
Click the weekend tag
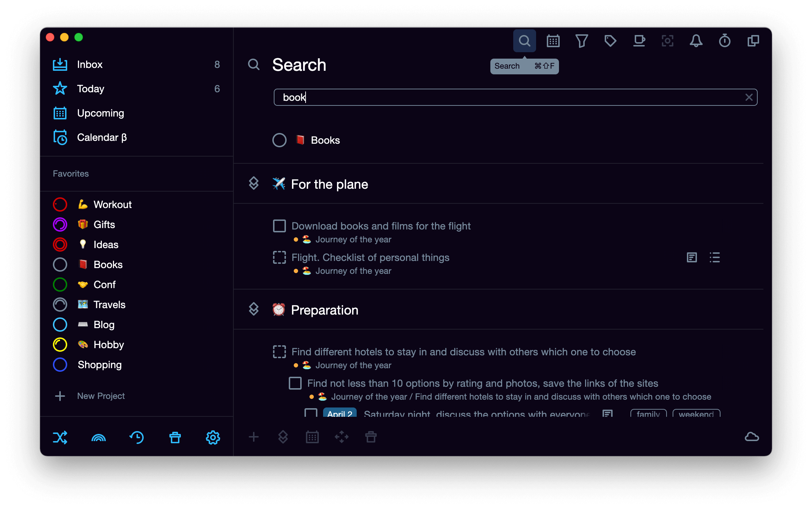[x=696, y=414]
